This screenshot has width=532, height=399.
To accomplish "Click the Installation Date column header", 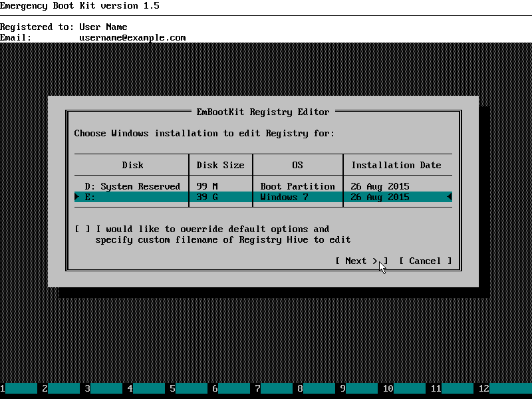I will click(x=396, y=165).
